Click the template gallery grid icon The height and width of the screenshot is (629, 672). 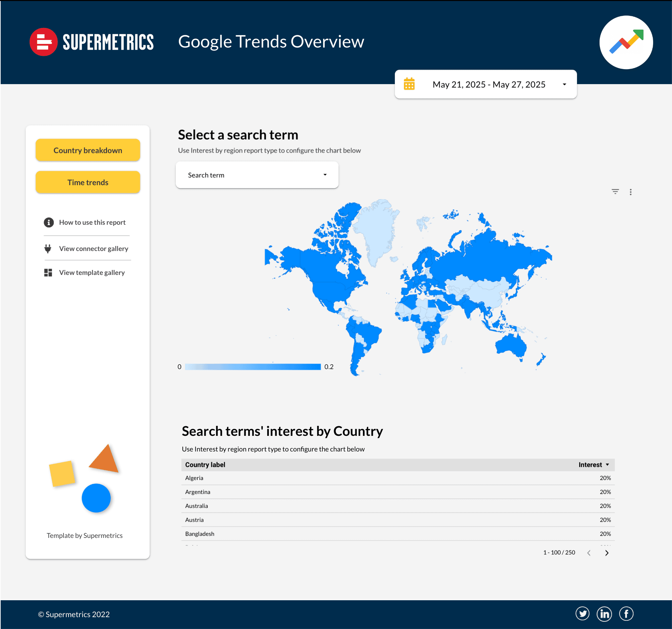(x=48, y=273)
